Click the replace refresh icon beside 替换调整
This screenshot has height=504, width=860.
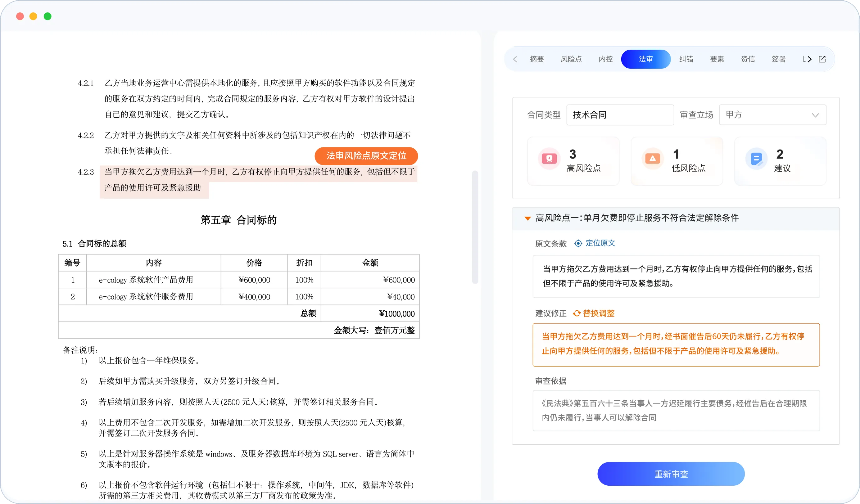coord(577,313)
